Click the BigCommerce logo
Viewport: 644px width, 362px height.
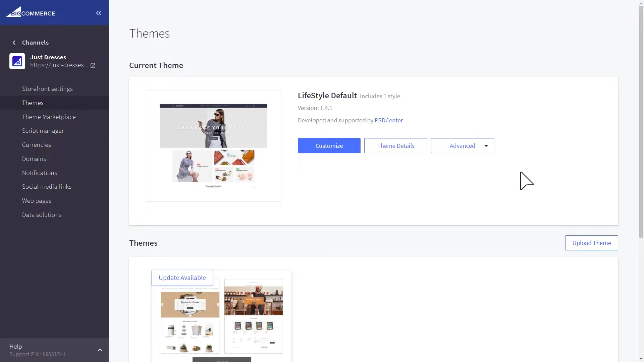(31, 13)
